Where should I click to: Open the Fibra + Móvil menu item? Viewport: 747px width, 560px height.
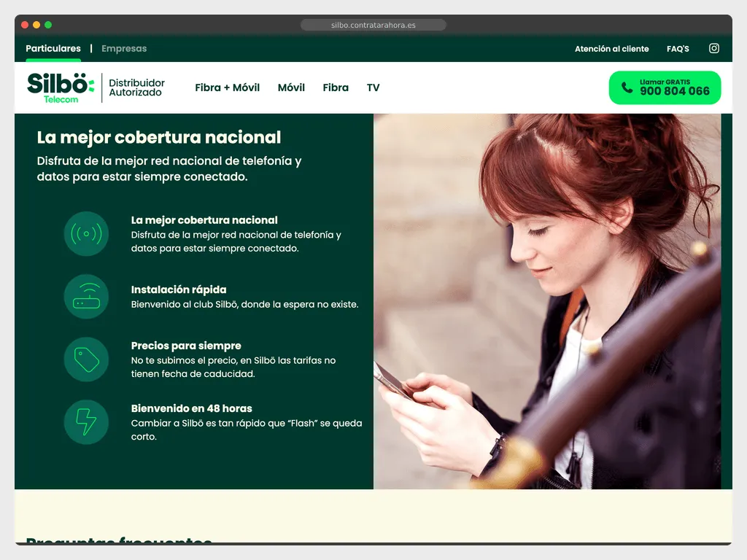227,87
